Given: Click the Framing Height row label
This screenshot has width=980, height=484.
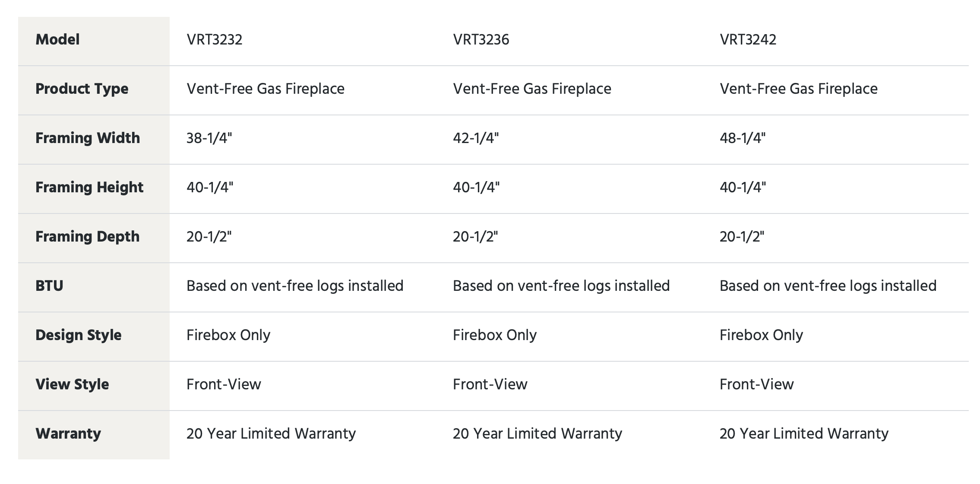Looking at the screenshot, I should tap(89, 188).
